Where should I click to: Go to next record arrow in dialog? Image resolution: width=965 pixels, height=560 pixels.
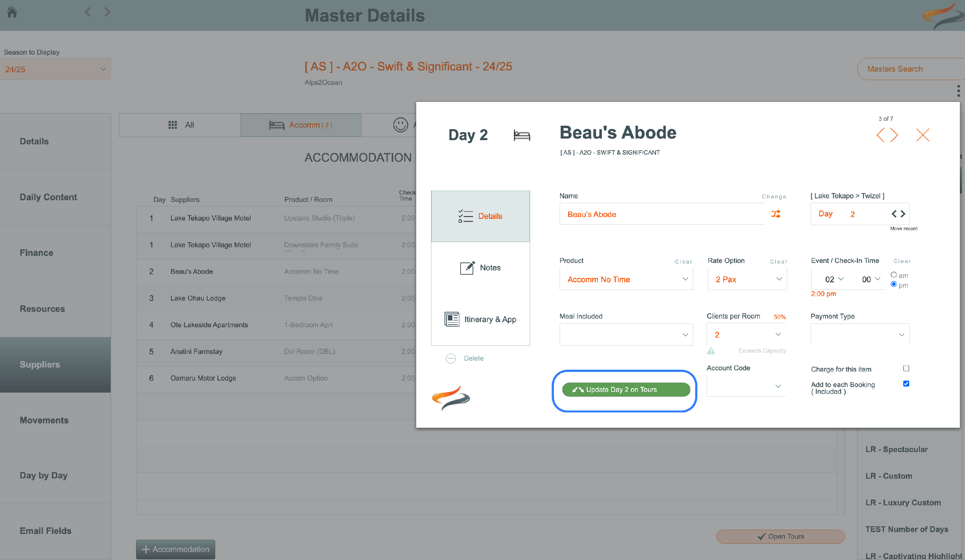(x=894, y=135)
